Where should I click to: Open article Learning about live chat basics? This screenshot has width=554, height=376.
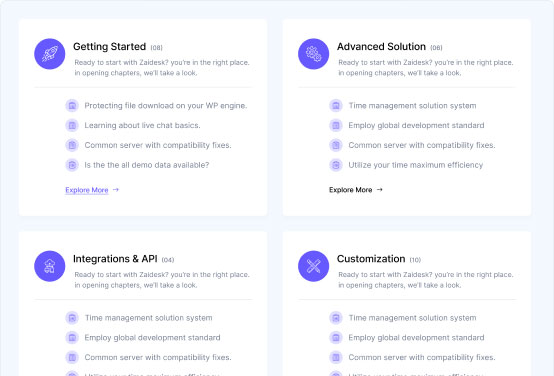tap(142, 125)
